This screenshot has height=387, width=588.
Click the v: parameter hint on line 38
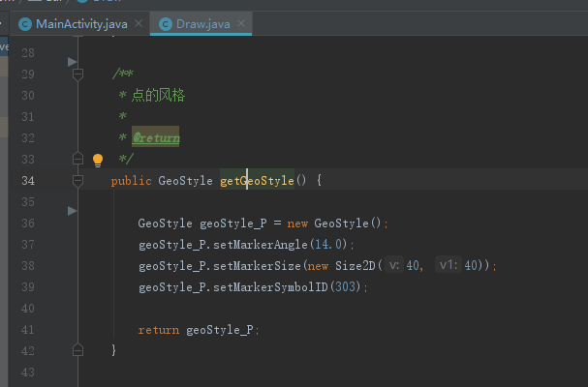pos(394,265)
